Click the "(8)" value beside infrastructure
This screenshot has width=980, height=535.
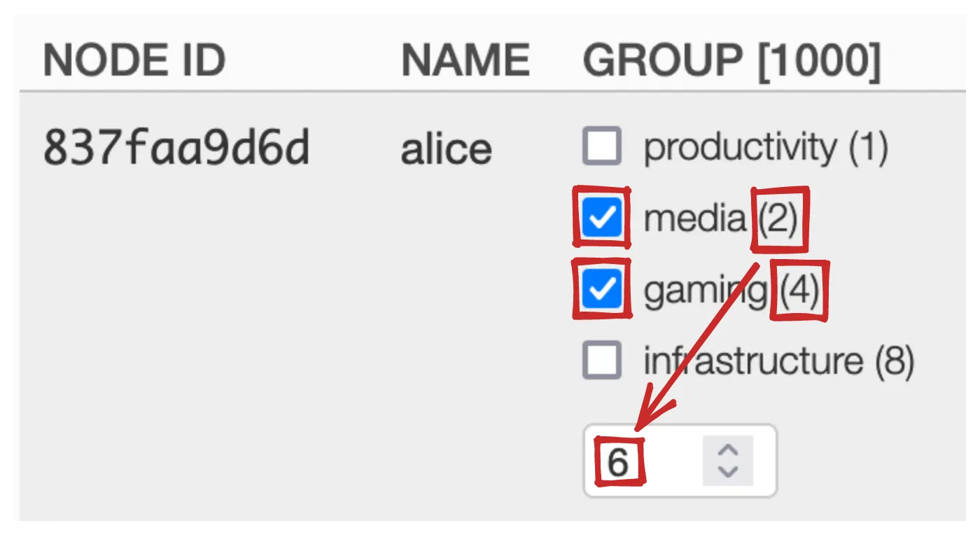click(x=895, y=361)
